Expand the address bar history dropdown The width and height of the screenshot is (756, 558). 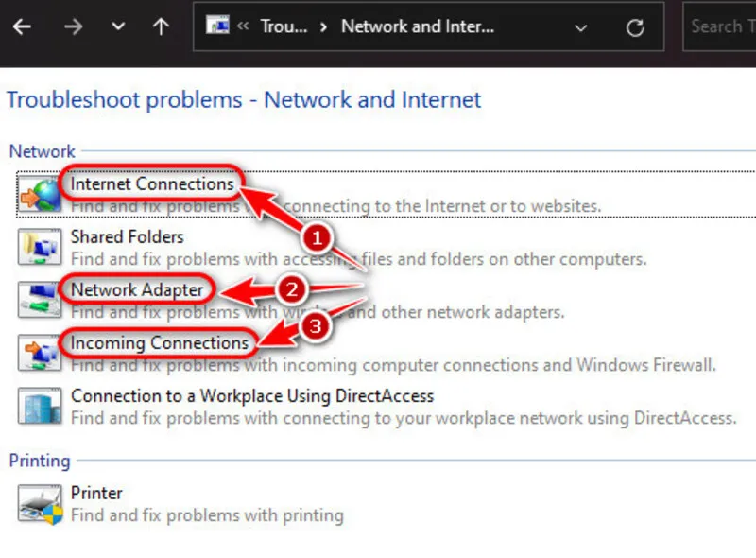point(581,28)
